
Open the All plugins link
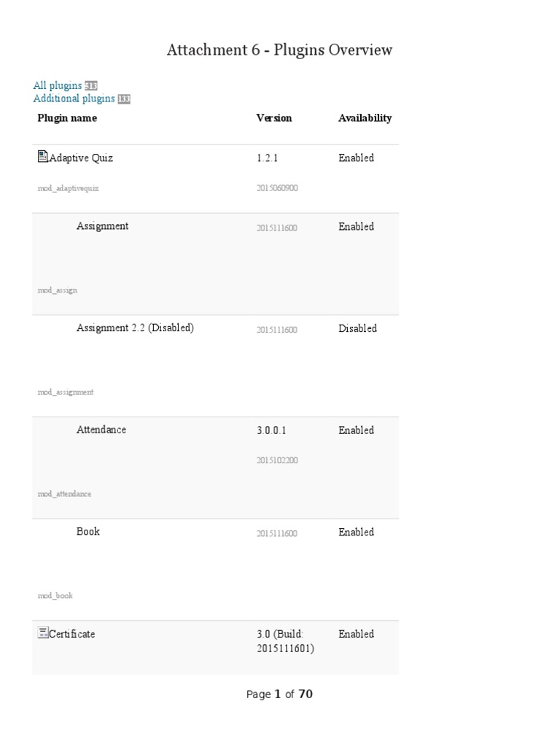pos(58,86)
